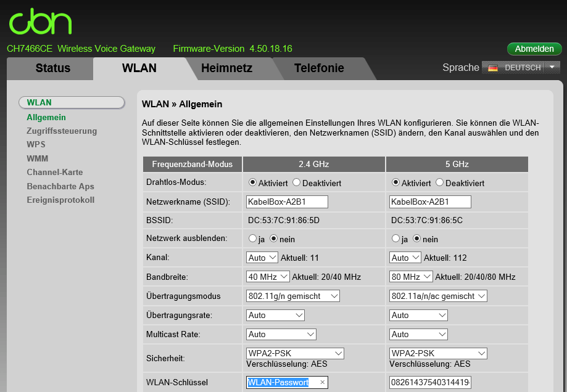Open Zugriffssteuerung in the sidebar
Image resolution: width=567 pixels, height=392 pixels.
(62, 131)
